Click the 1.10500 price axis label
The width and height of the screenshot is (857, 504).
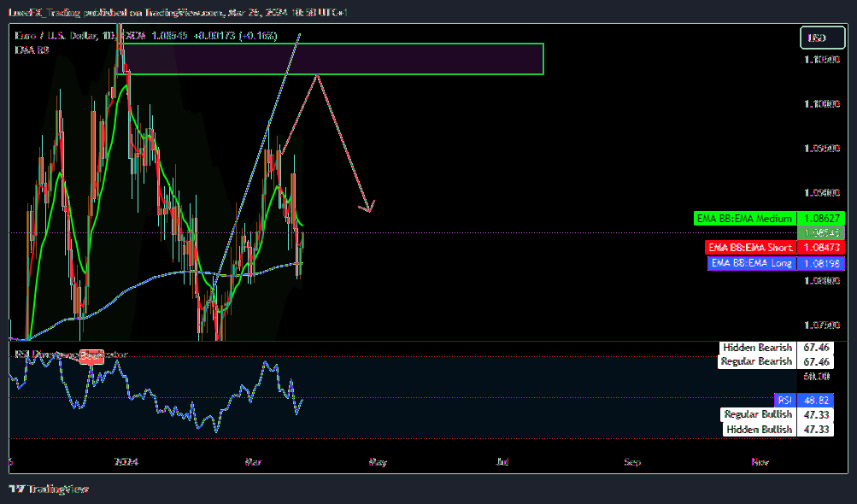pyautogui.click(x=821, y=60)
